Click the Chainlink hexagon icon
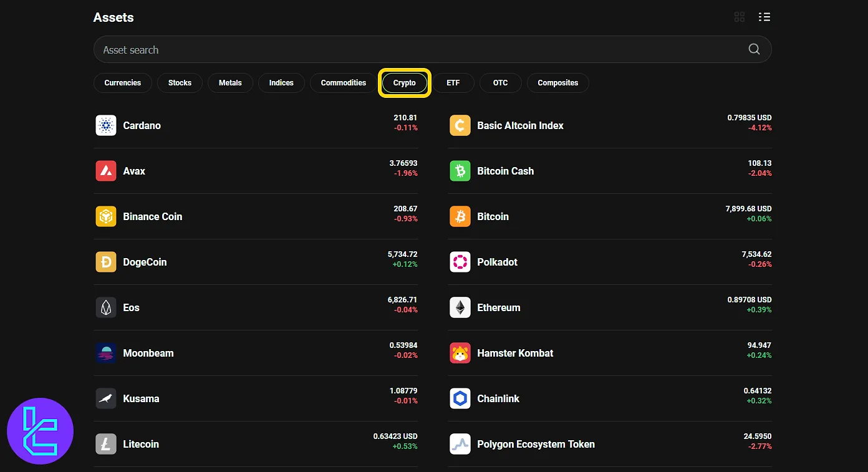The width and height of the screenshot is (868, 472). tap(460, 398)
